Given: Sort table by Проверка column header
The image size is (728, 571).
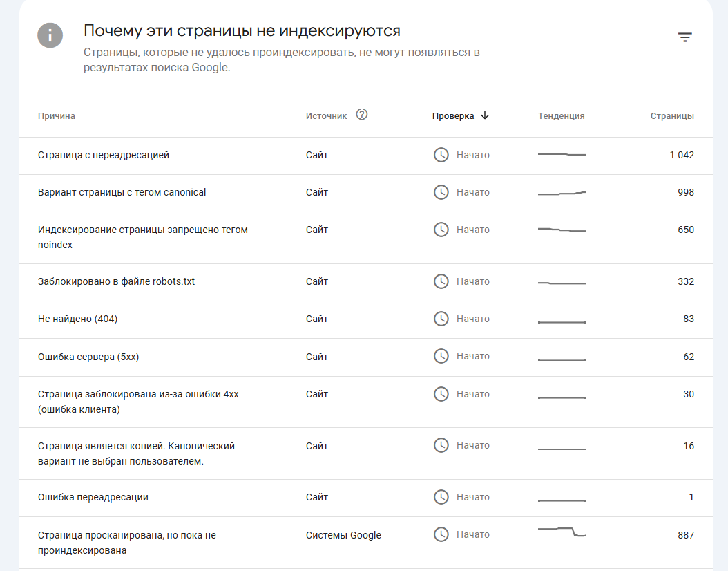Looking at the screenshot, I should coord(453,116).
